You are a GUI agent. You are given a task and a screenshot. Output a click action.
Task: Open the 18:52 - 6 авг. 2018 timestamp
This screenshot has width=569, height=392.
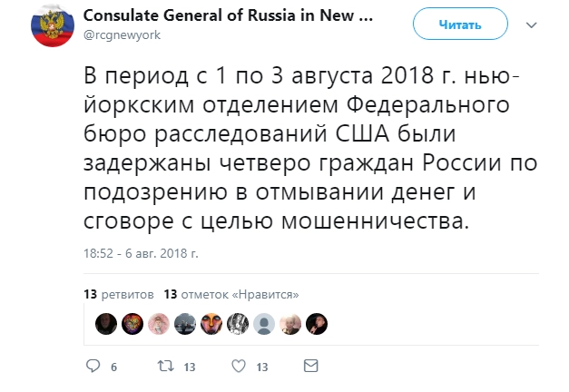tap(141, 251)
